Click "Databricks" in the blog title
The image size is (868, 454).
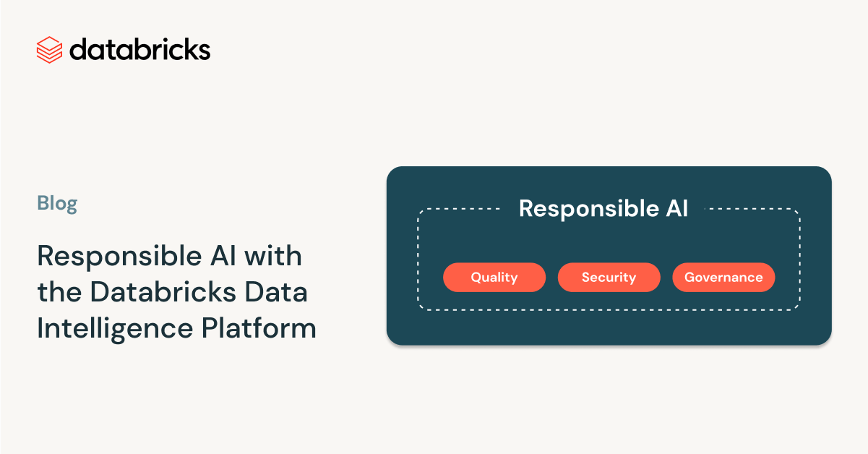[162, 293]
